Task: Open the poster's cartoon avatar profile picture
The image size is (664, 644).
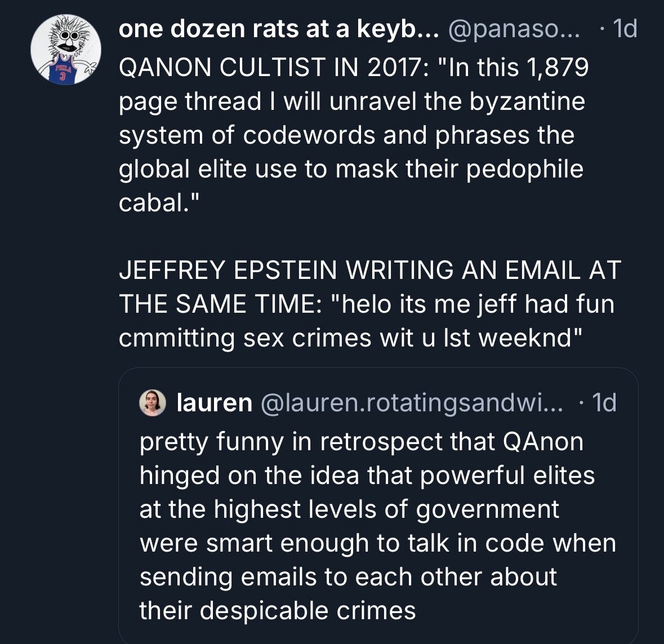Action: (x=65, y=50)
